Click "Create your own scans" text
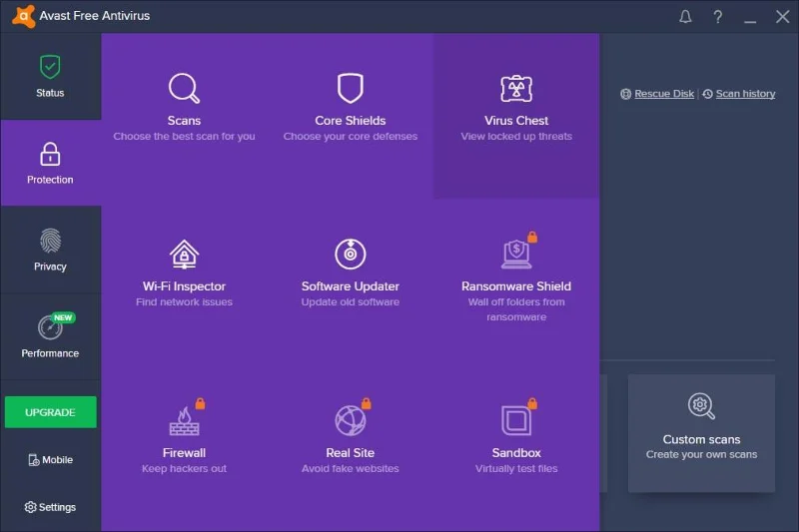 [701, 454]
